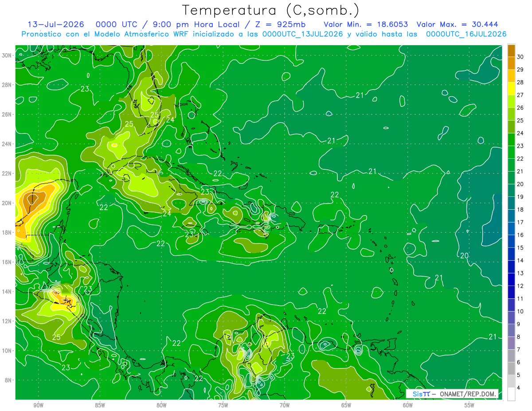Click the color scale label "26"

520,108
